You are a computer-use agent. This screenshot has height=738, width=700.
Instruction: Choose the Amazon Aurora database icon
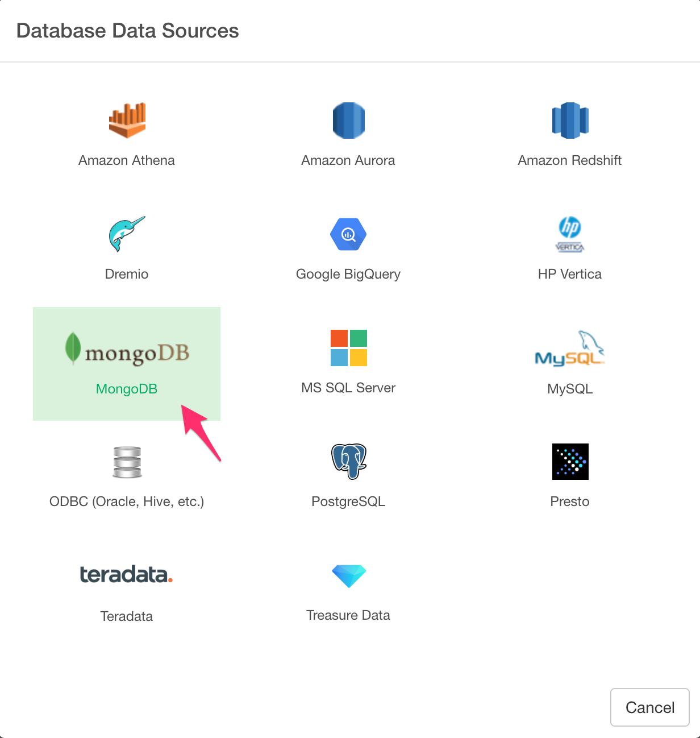pos(348,121)
